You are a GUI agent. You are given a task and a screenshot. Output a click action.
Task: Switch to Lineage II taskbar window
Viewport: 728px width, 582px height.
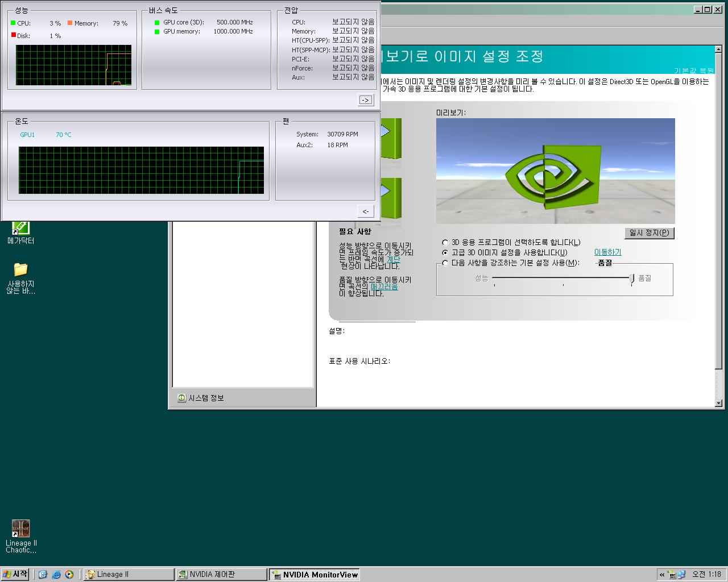[x=129, y=575]
